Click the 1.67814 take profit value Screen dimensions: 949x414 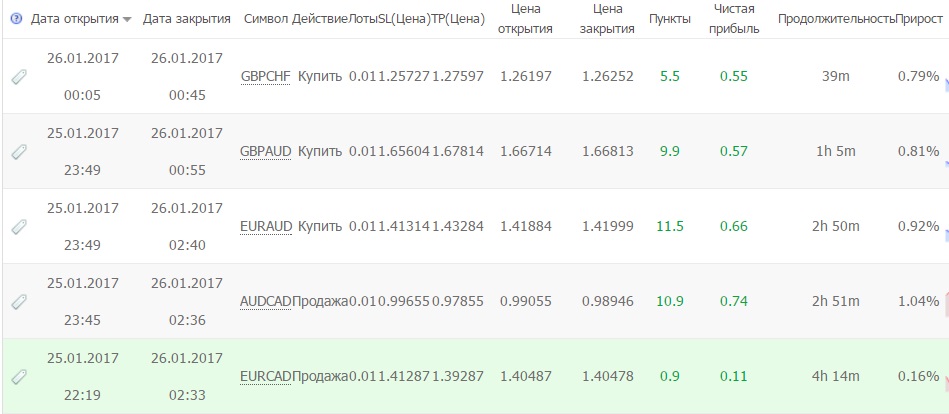458,151
